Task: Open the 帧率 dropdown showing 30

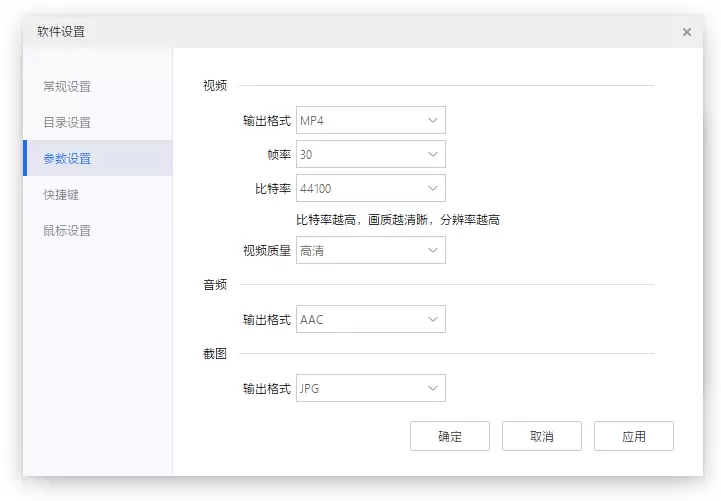Action: [371, 154]
